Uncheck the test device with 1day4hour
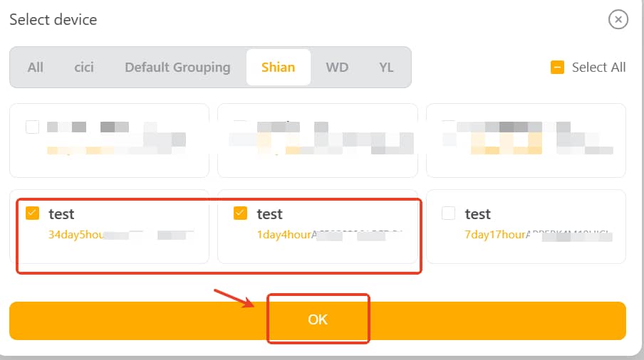 241,213
